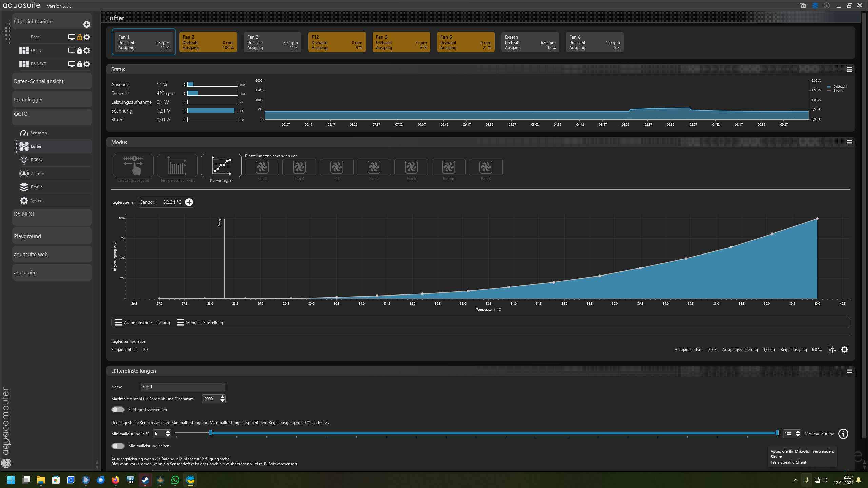Viewport: 868px width, 488px height.
Task: Add a controller source with the plus button
Action: pyautogui.click(x=189, y=202)
